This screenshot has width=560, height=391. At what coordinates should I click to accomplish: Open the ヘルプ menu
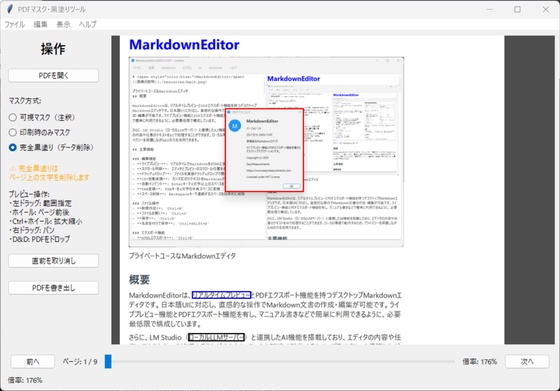tap(88, 25)
